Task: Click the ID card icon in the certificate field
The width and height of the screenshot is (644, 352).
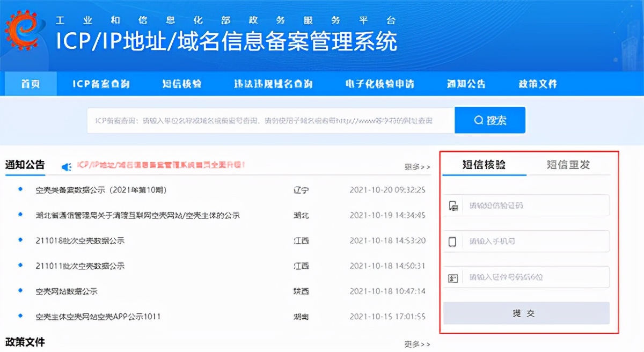Action: point(453,276)
